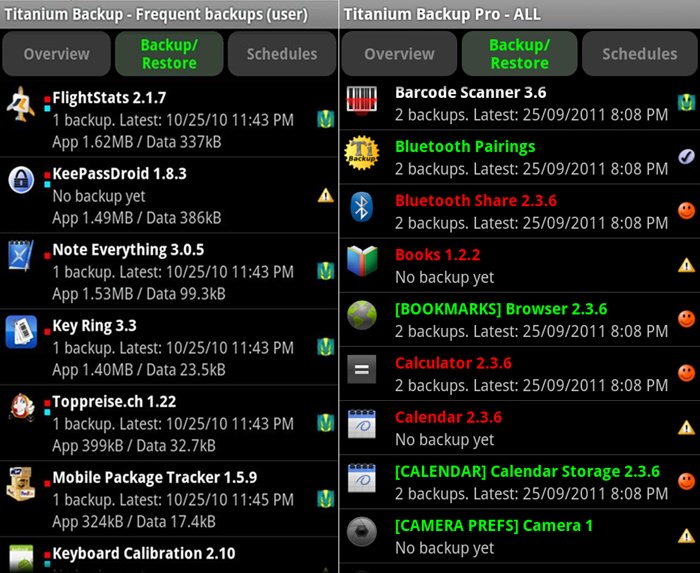Switch to Schedules tab in Titanium Backup Pro
Viewport: 700px width, 573px height.
(640, 54)
